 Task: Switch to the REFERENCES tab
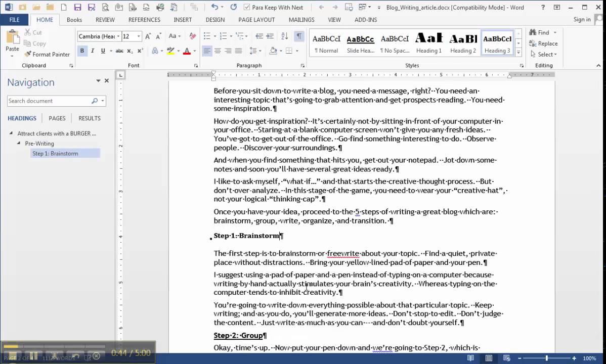(x=144, y=20)
